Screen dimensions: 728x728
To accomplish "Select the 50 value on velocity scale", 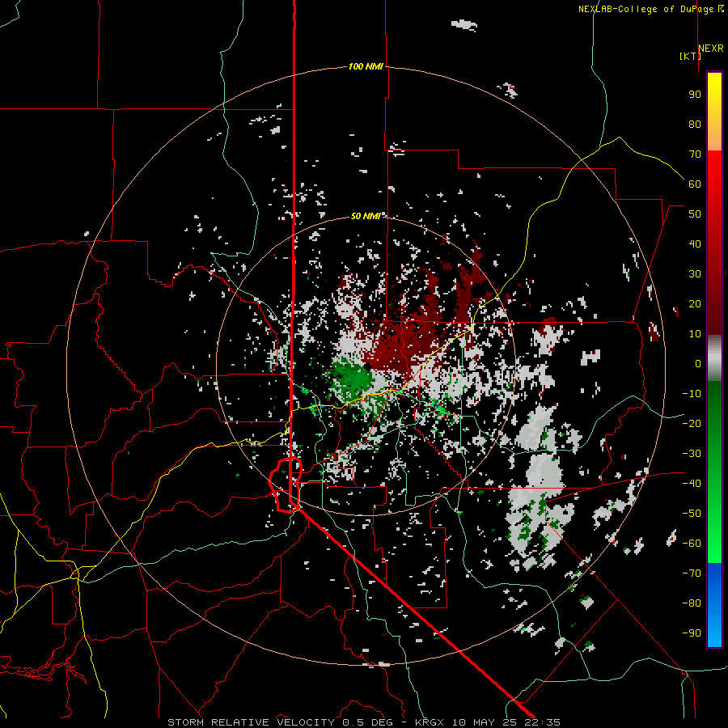I will point(695,214).
